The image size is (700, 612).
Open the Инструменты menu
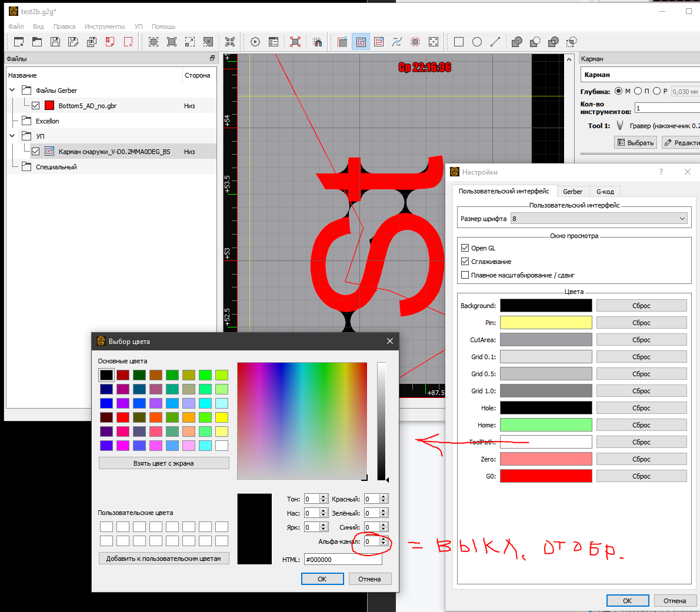[105, 26]
